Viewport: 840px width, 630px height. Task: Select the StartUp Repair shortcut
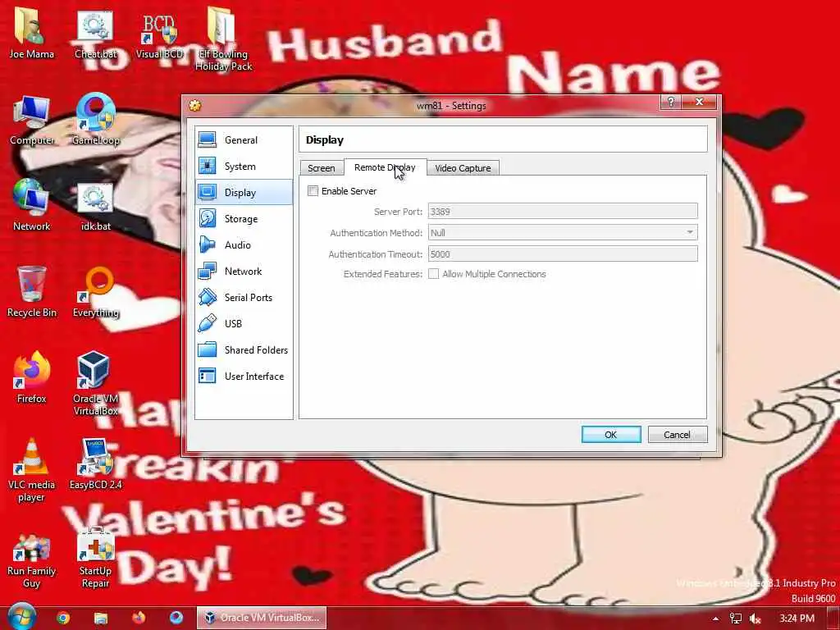[95, 558]
